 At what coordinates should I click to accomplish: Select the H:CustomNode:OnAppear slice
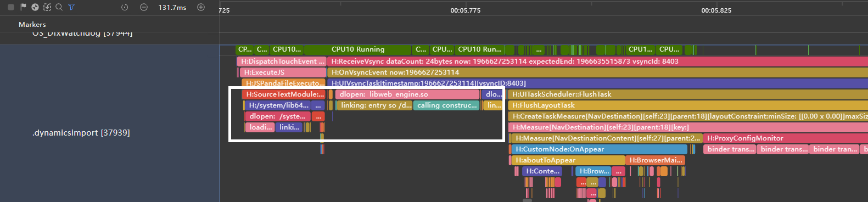click(x=599, y=149)
